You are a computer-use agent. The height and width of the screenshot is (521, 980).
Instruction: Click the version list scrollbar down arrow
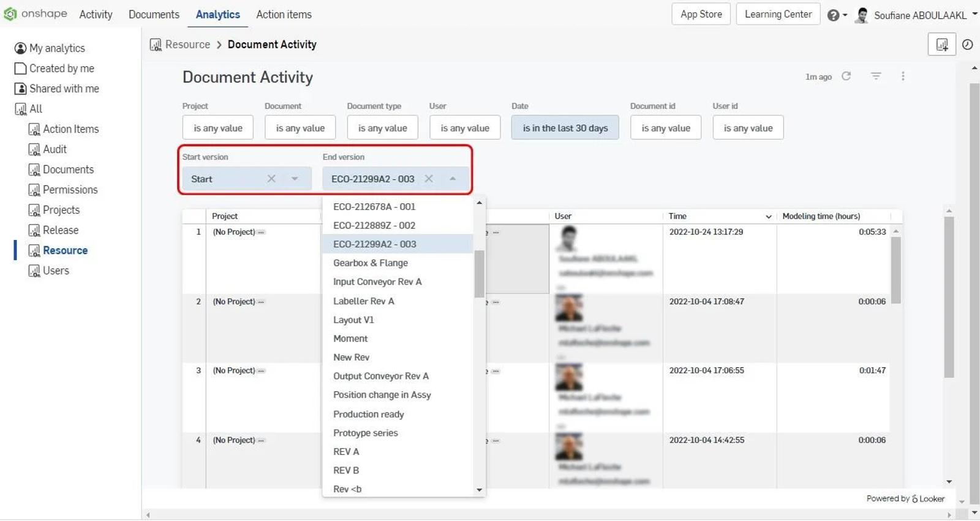point(479,490)
